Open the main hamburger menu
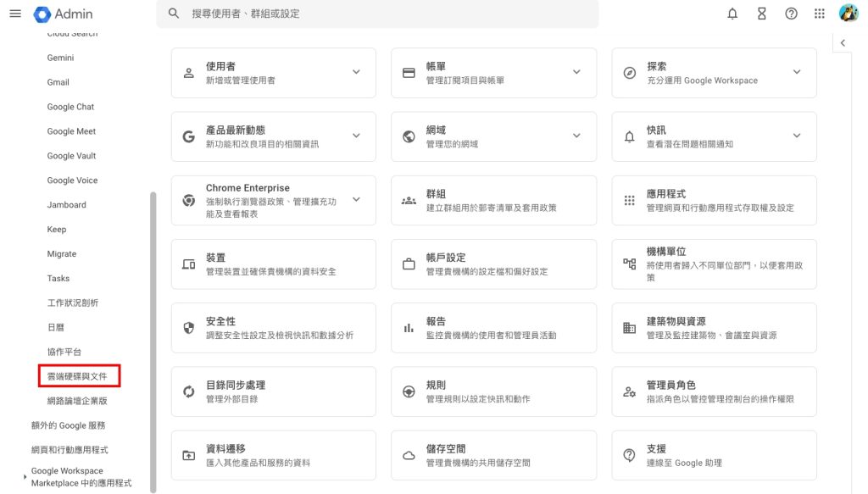This screenshot has height=494, width=868. (15, 14)
